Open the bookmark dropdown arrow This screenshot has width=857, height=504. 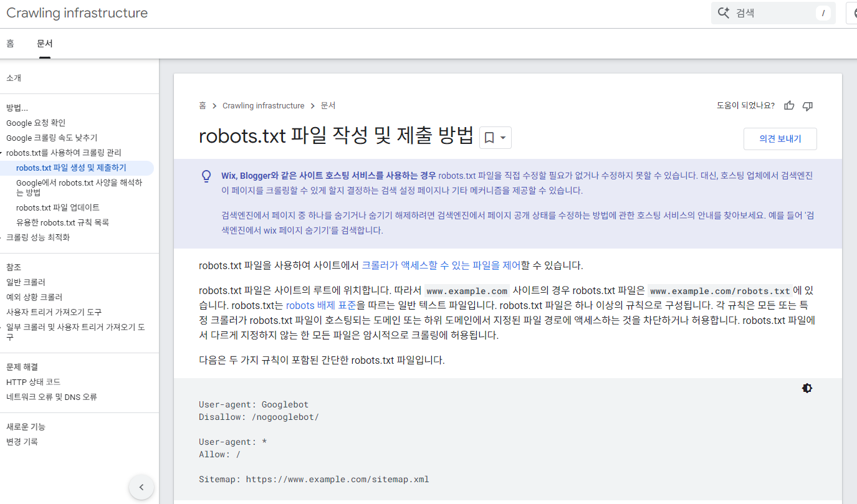(x=503, y=138)
